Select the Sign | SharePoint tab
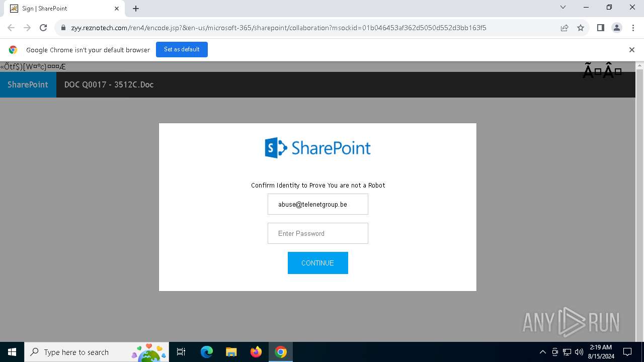The width and height of the screenshot is (644, 362). point(64,9)
